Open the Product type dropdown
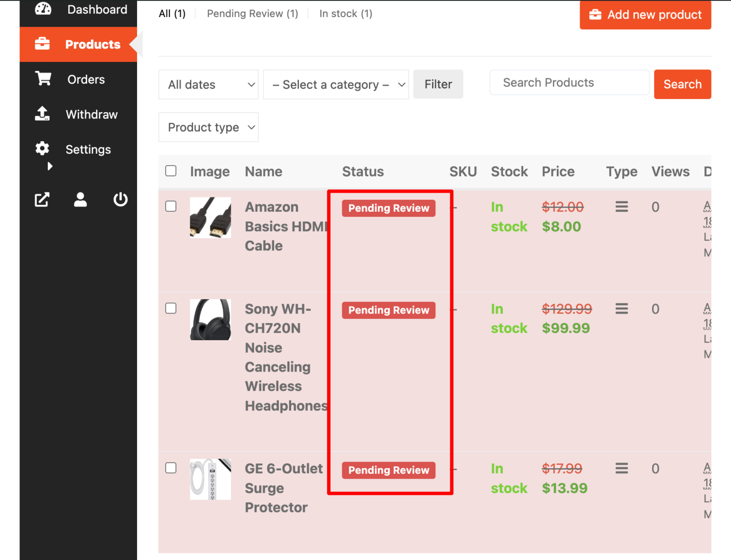The image size is (731, 560). (208, 127)
